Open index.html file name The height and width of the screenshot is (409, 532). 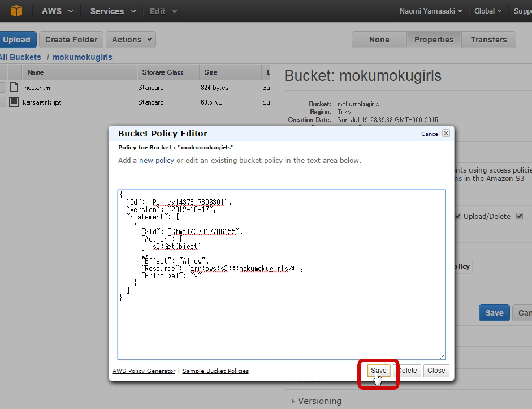(37, 88)
